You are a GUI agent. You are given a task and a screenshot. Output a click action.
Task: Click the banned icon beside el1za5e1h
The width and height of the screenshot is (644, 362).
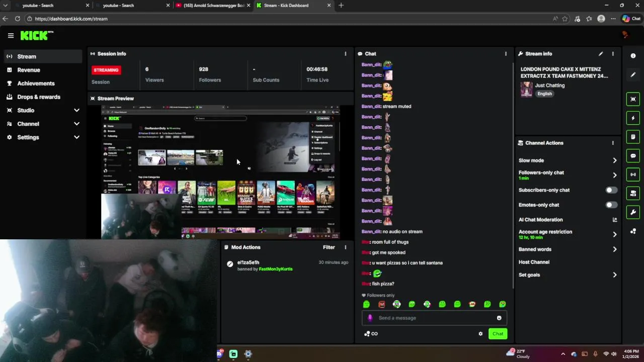tap(230, 264)
